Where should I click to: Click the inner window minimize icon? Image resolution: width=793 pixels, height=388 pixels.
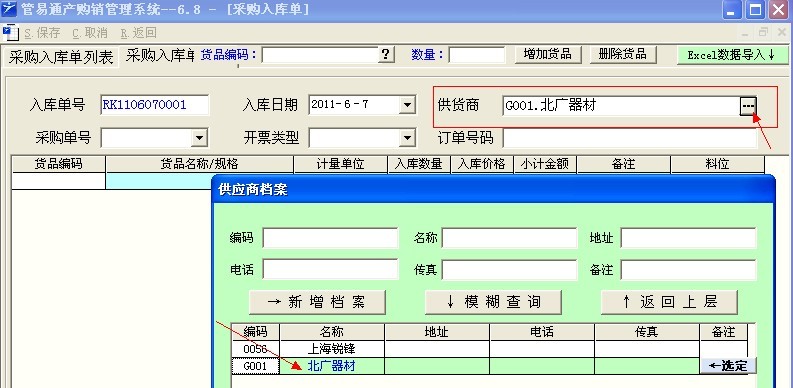click(x=745, y=33)
